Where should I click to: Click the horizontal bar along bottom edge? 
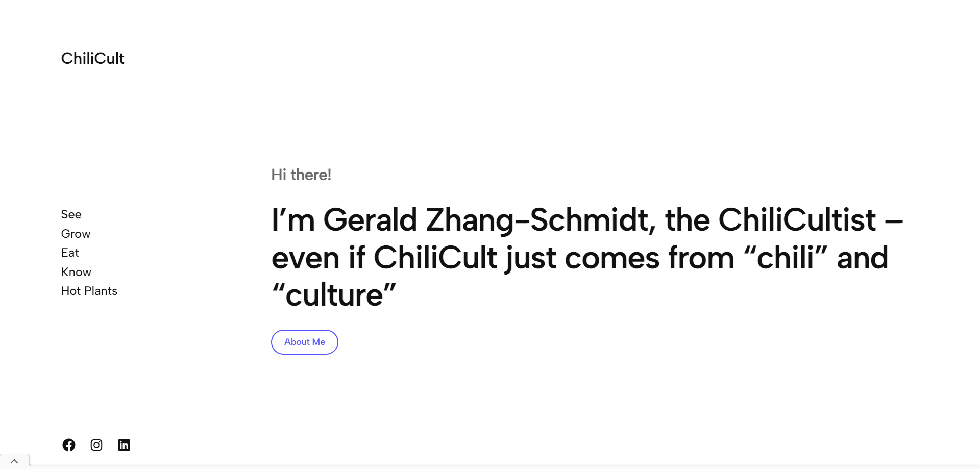click(x=504, y=467)
